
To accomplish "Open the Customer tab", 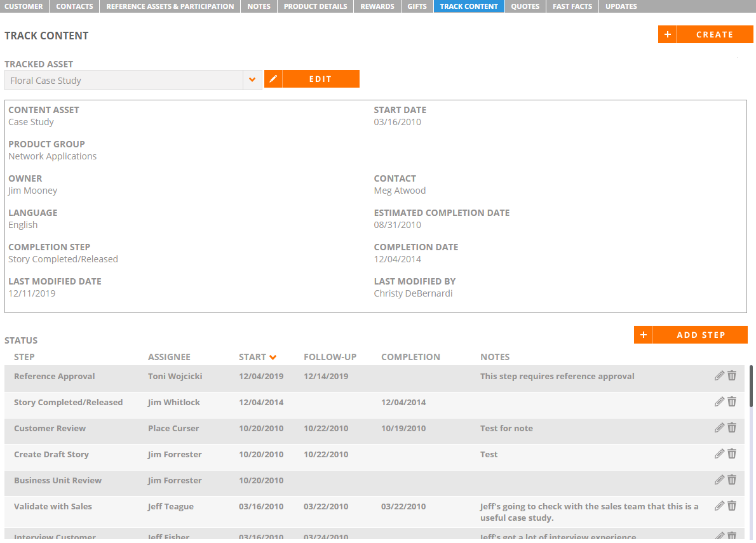I will (24, 6).
